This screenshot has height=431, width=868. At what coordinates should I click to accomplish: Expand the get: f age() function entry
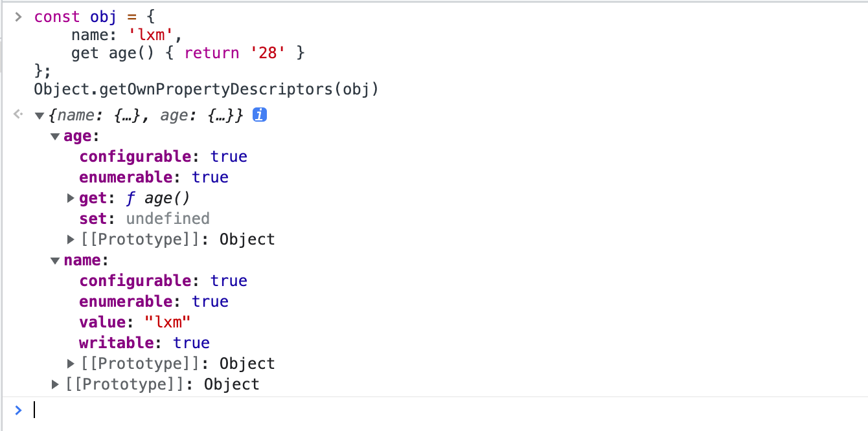(71, 198)
